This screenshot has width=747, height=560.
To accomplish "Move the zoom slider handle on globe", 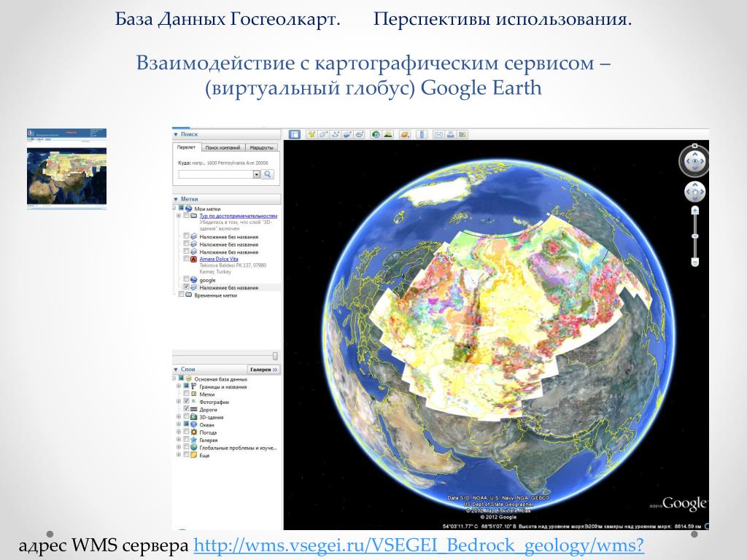I will point(695,236).
